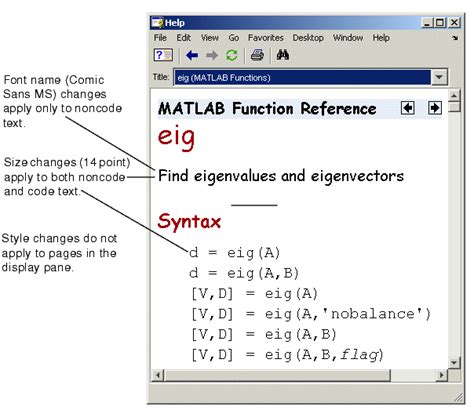
Task: Click the code line [V,D] = eig(A,B)
Action: [x=264, y=334]
